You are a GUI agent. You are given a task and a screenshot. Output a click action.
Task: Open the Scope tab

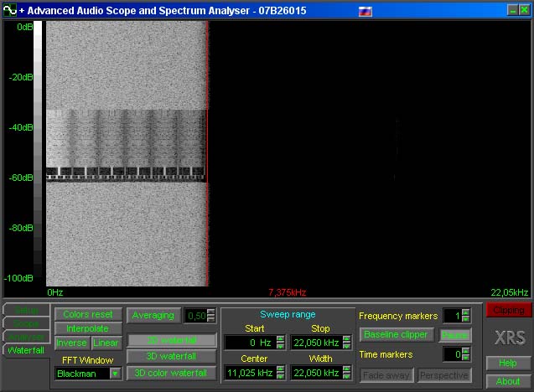[26, 323]
